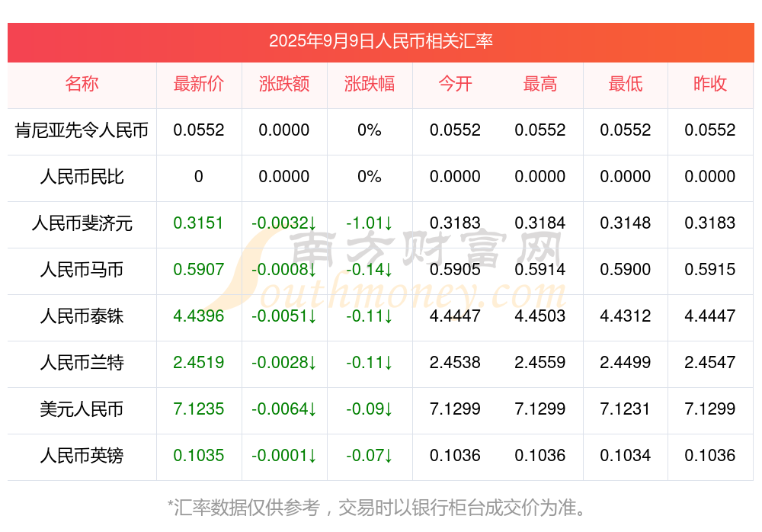Screen dimensions: 762x532
Task: Click the high value 0.5914
Action: coord(540,269)
